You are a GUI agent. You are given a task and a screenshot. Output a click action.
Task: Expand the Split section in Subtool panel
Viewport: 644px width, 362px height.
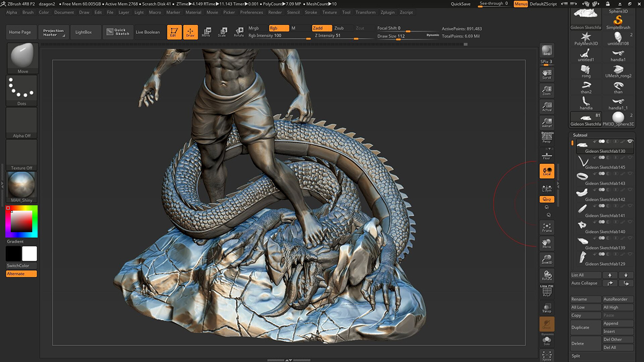coord(576,356)
